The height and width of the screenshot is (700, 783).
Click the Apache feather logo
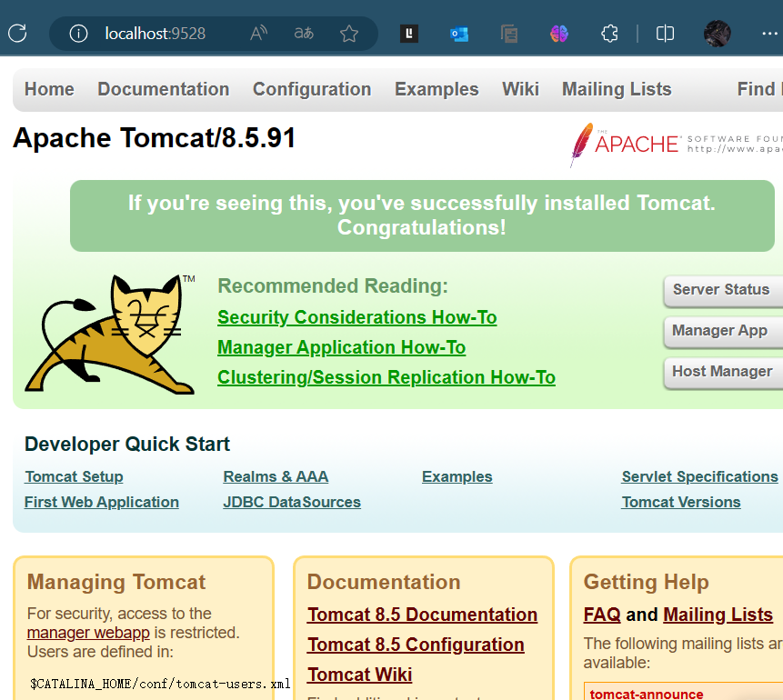pos(582,144)
